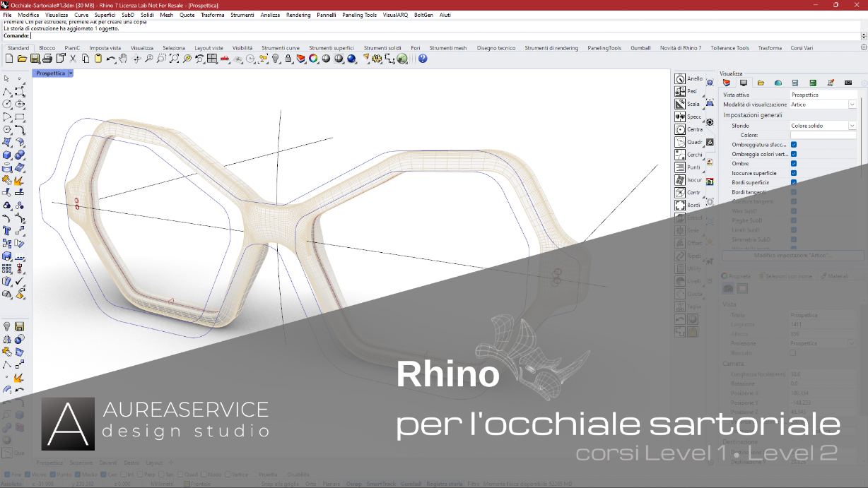Click the Colore swatch field
The width and height of the screenshot is (868, 488).
[x=823, y=135]
